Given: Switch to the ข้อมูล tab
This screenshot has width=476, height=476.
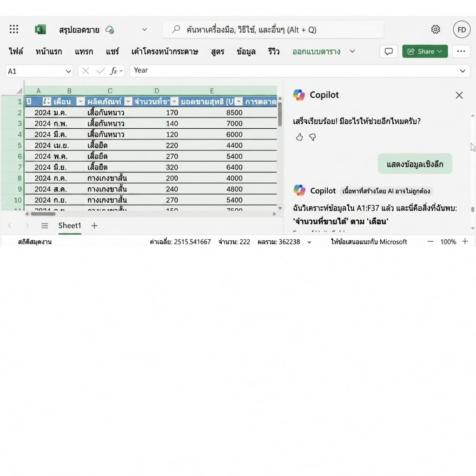Looking at the screenshot, I should (246, 52).
